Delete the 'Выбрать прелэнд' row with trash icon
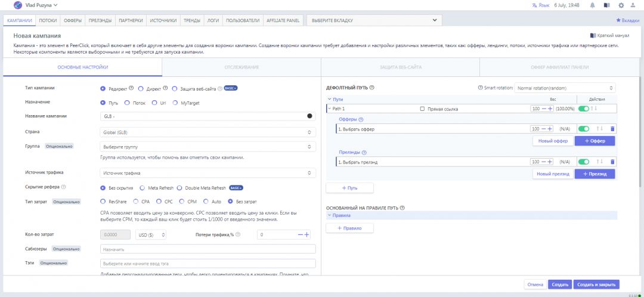Viewport: 644px width, 297px height. click(612, 162)
